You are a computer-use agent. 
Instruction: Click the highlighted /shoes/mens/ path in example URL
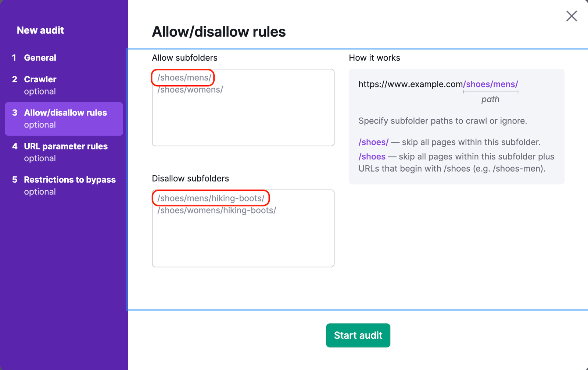(x=491, y=84)
